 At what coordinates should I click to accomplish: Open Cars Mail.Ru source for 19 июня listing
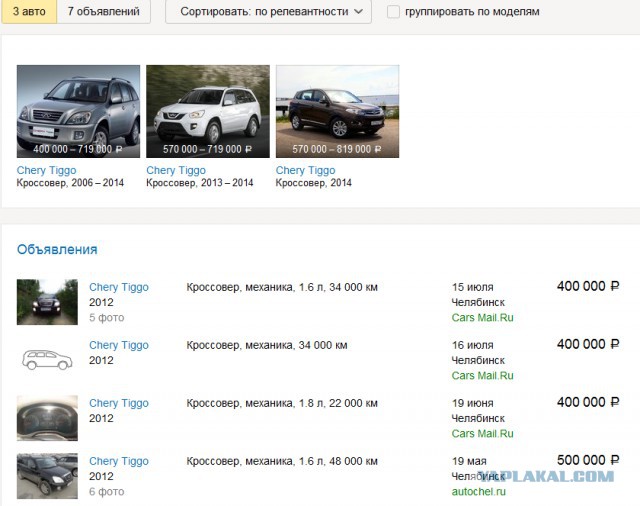point(482,433)
